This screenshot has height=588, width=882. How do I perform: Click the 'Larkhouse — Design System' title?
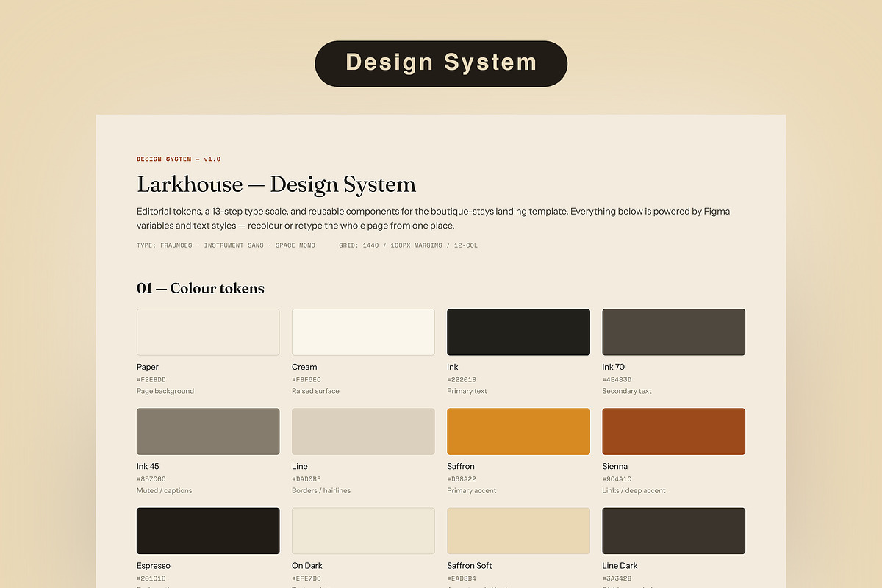(x=276, y=184)
